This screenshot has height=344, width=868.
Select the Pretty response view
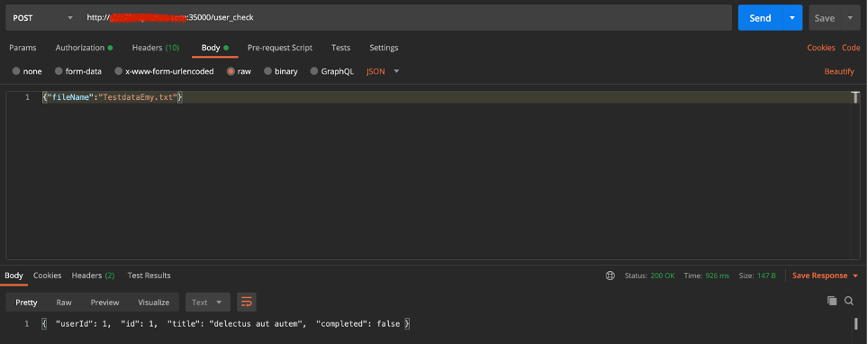click(27, 302)
